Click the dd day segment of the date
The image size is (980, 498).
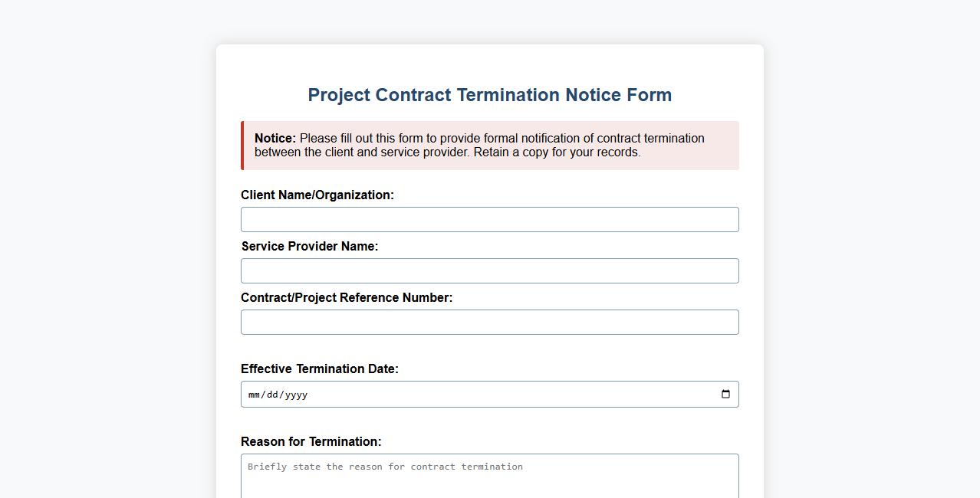coord(271,395)
